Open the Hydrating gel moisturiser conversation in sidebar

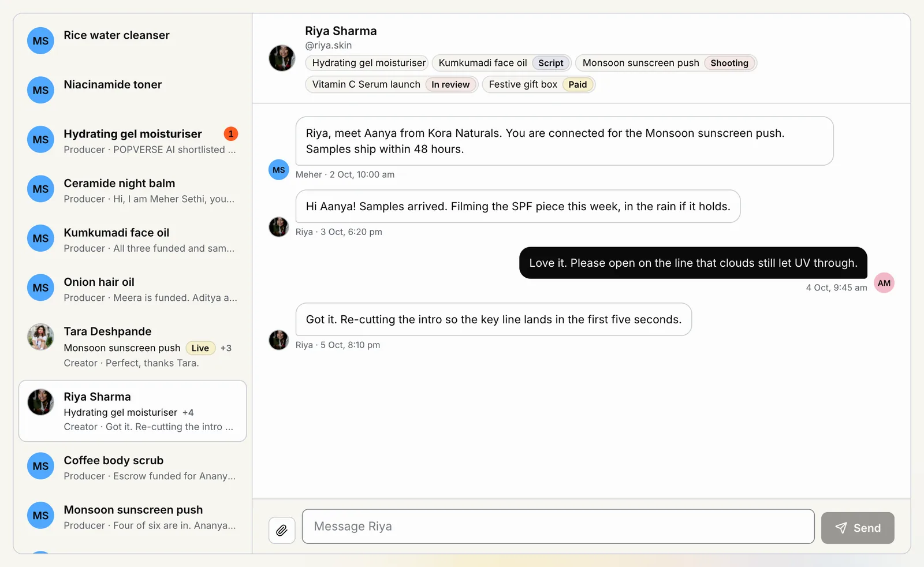tap(133, 140)
